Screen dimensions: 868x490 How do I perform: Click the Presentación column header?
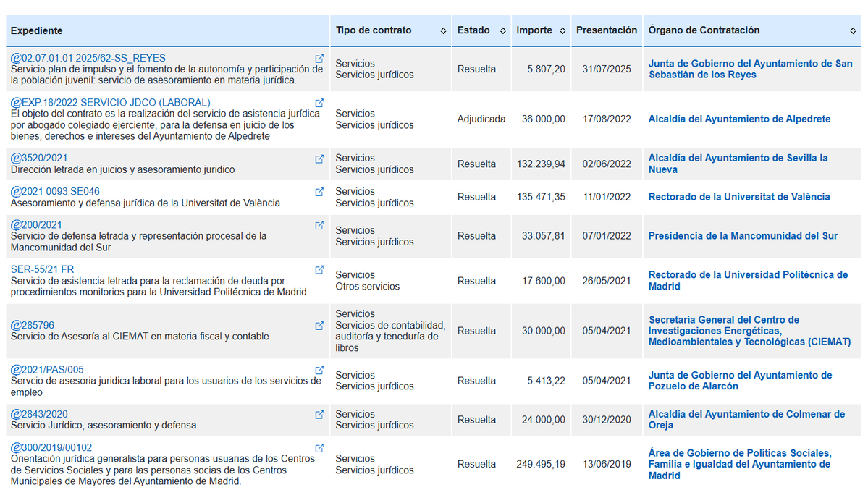tap(607, 30)
